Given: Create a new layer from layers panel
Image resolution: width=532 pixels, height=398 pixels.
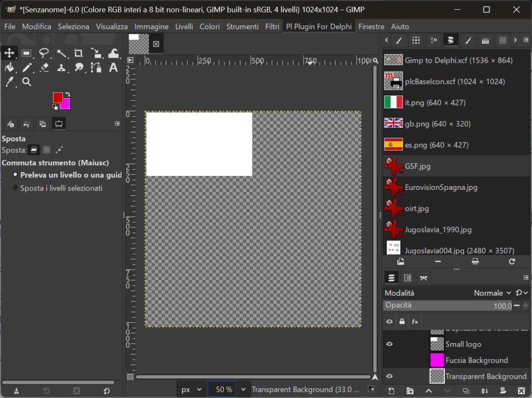Looking at the screenshot, I should click(391, 391).
